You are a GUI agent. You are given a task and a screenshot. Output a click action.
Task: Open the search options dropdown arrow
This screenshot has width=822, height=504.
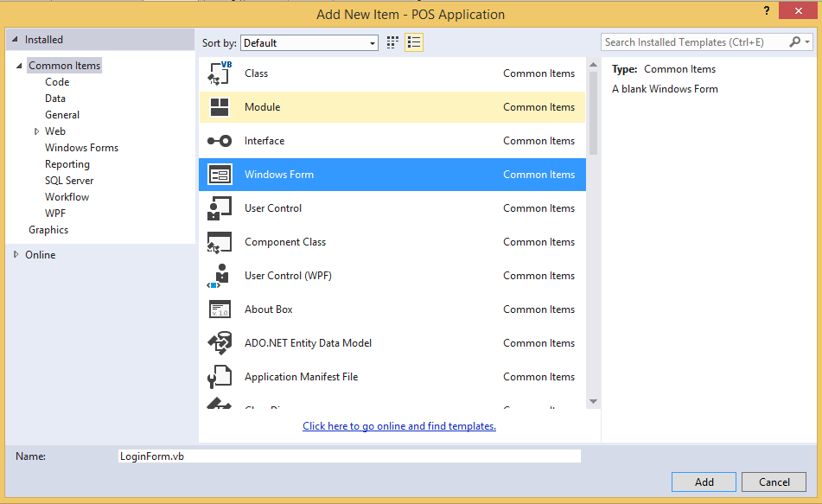(x=807, y=42)
